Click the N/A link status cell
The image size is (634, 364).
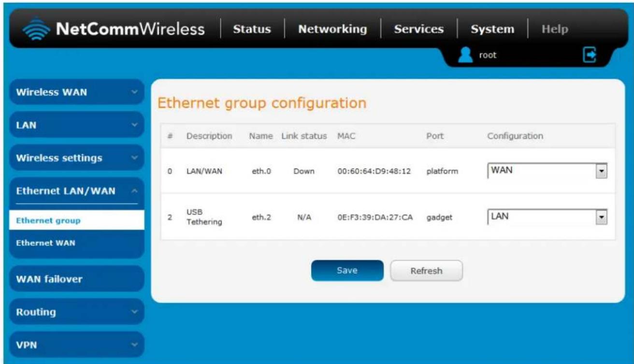(x=303, y=217)
